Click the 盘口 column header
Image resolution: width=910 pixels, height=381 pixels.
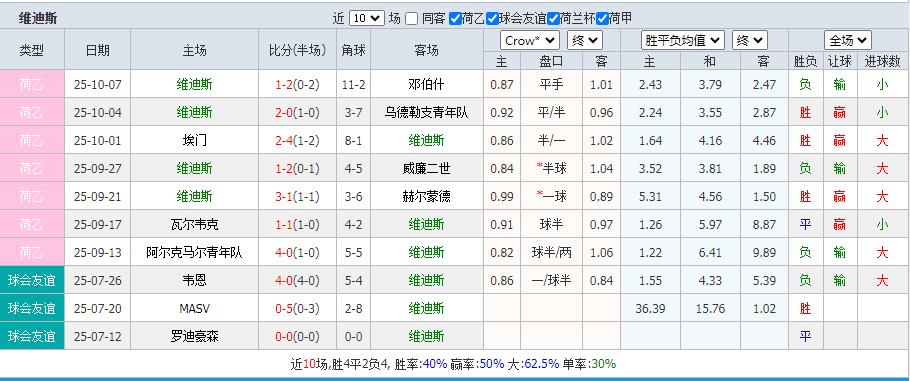[x=551, y=61]
